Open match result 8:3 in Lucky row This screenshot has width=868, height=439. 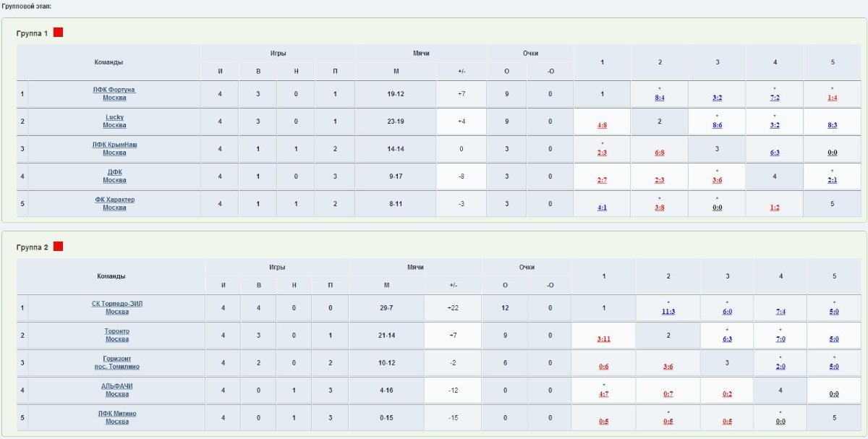[833, 125]
